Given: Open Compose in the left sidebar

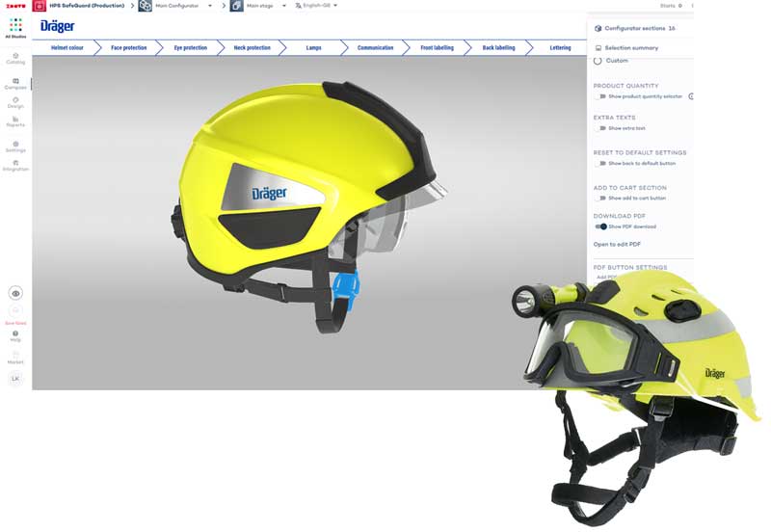Looking at the screenshot, I should 15,84.
